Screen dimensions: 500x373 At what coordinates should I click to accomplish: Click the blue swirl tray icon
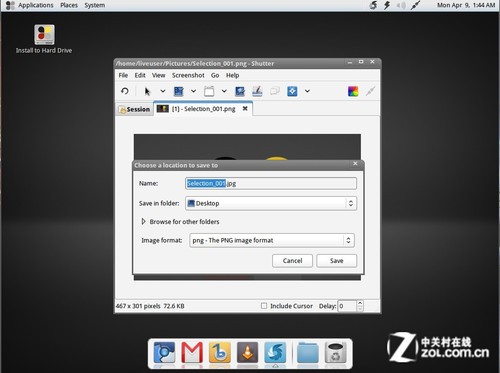(x=374, y=5)
